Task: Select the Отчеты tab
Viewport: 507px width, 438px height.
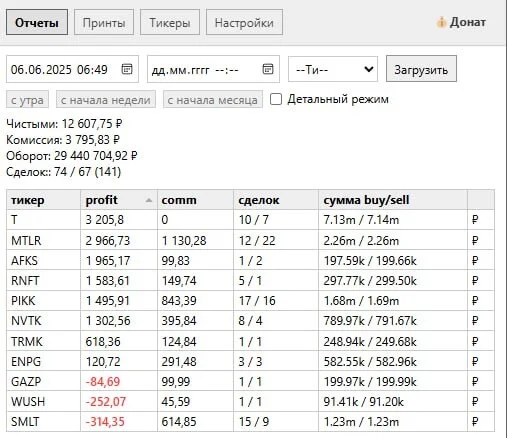Action: tap(37, 22)
